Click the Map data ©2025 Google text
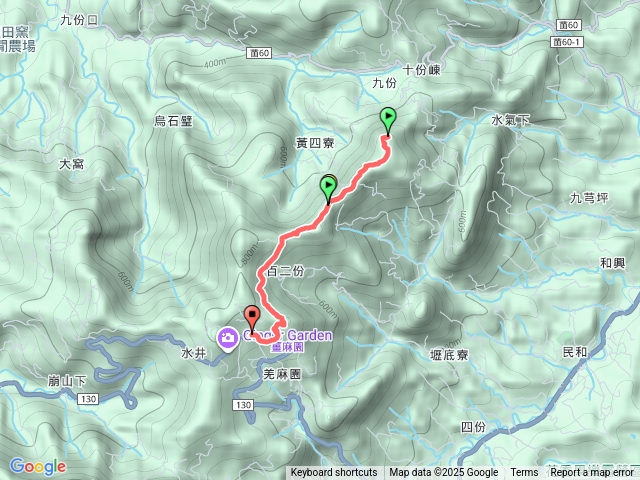Image resolution: width=640 pixels, height=480 pixels. tap(443, 473)
